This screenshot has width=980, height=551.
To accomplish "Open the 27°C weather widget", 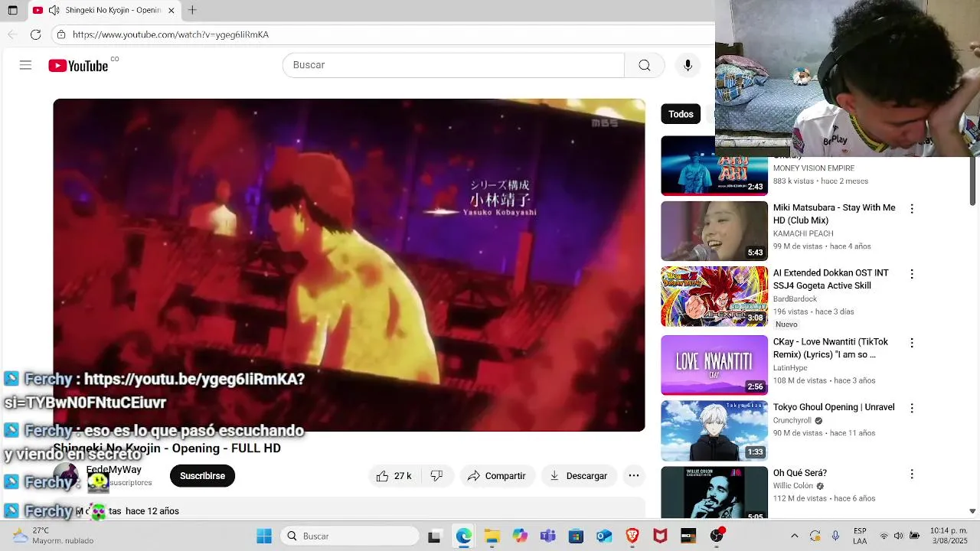I will [x=52, y=536].
